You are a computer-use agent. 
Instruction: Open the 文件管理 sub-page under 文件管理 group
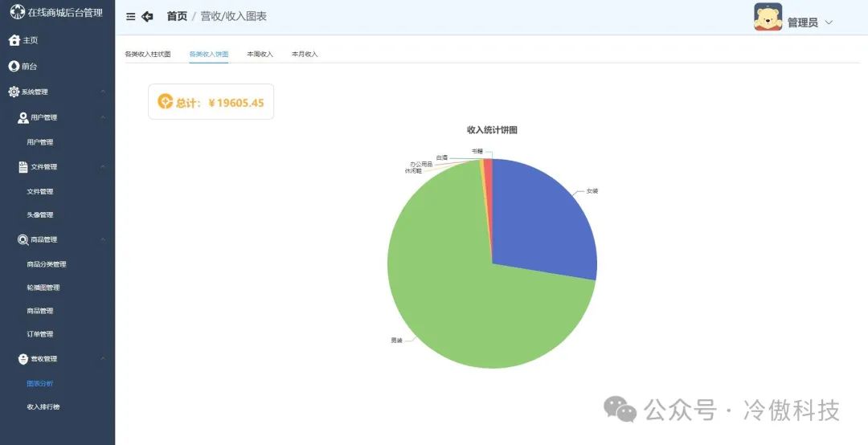click(x=40, y=191)
